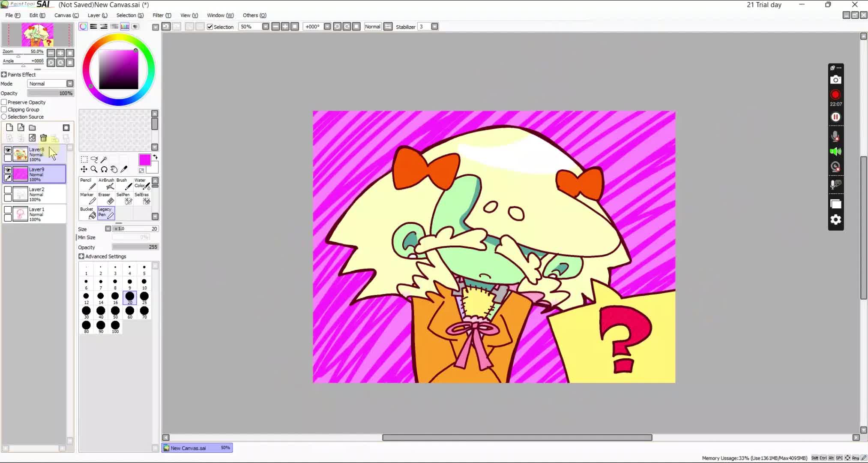Screen dimensions: 868x463
Task: Select the Marker tool
Action: 88,198
